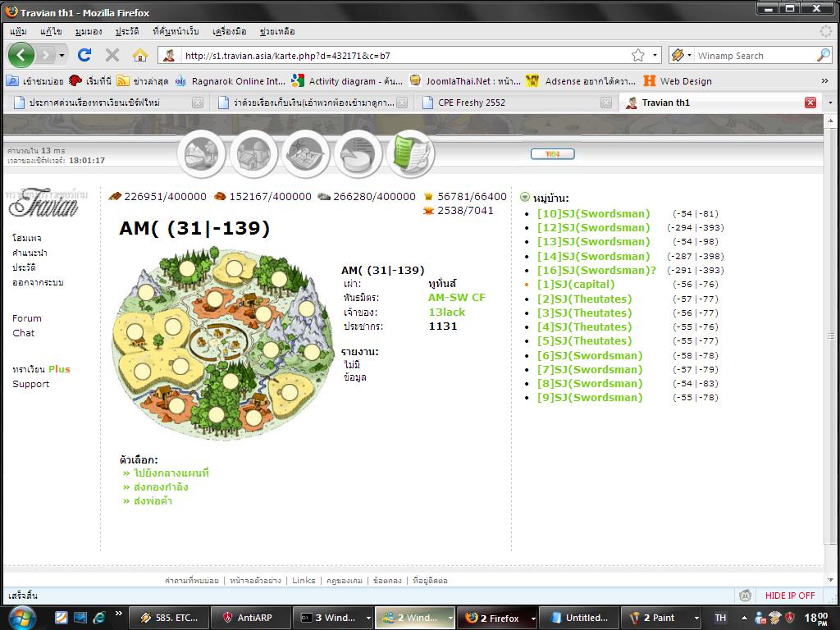Viewport: 840px width, 630px height.
Task: Click the crop resource icon
Action: click(x=428, y=196)
